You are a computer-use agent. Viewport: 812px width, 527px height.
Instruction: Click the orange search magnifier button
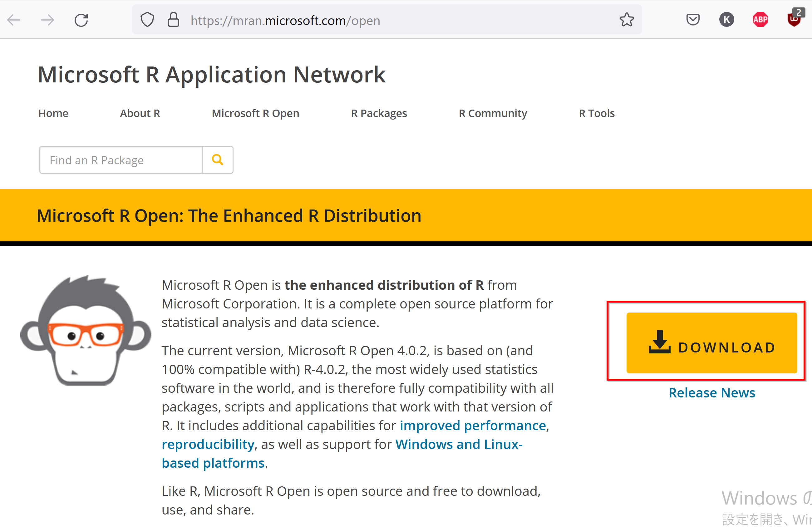(218, 160)
